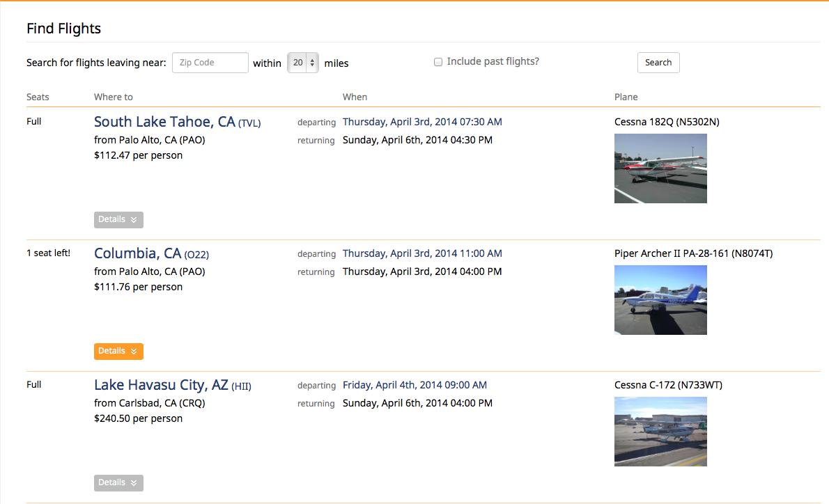This screenshot has width=829, height=504.
Task: Click the Search button
Action: [658, 63]
